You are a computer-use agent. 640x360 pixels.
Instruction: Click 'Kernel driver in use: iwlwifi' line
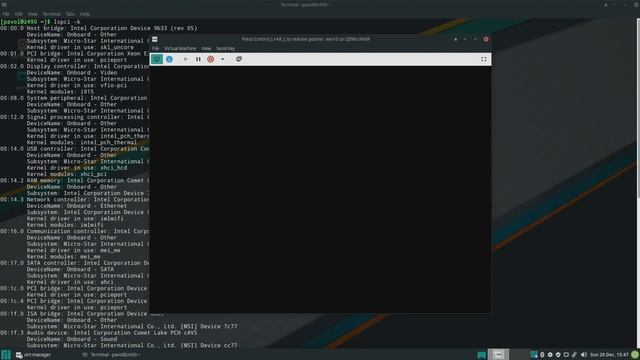(x=75, y=218)
